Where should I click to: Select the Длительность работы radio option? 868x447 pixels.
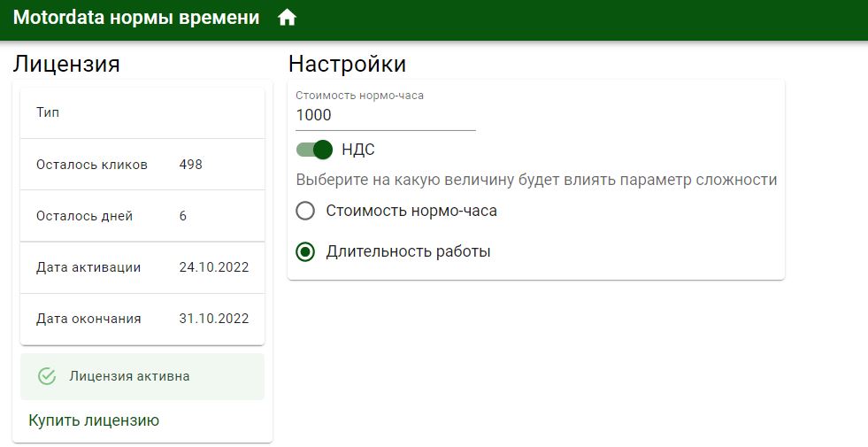(305, 252)
